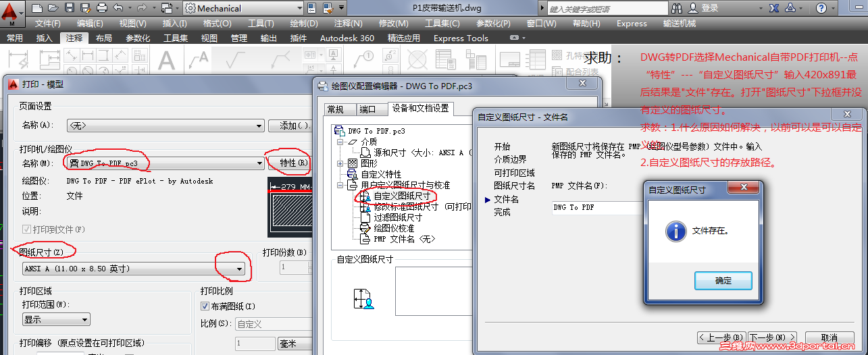Viewport: 868px width, 355px height.
Task: Click the large Text 'A' ribbon icon
Action: point(167,60)
